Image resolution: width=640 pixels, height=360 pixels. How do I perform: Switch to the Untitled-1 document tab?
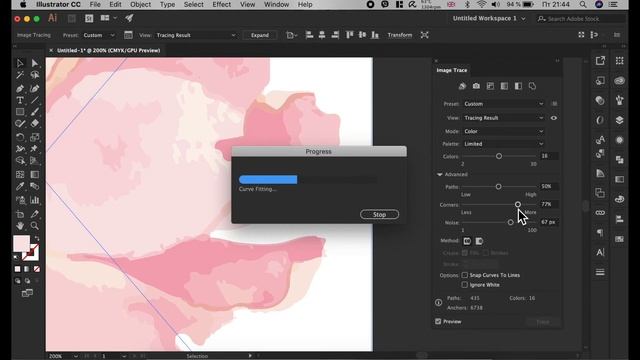[x=108, y=51]
